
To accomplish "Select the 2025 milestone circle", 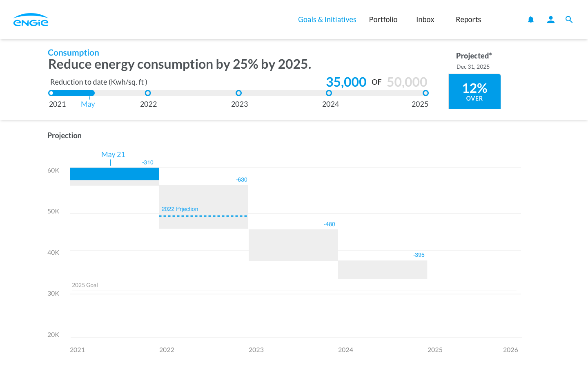I will click(x=425, y=93).
